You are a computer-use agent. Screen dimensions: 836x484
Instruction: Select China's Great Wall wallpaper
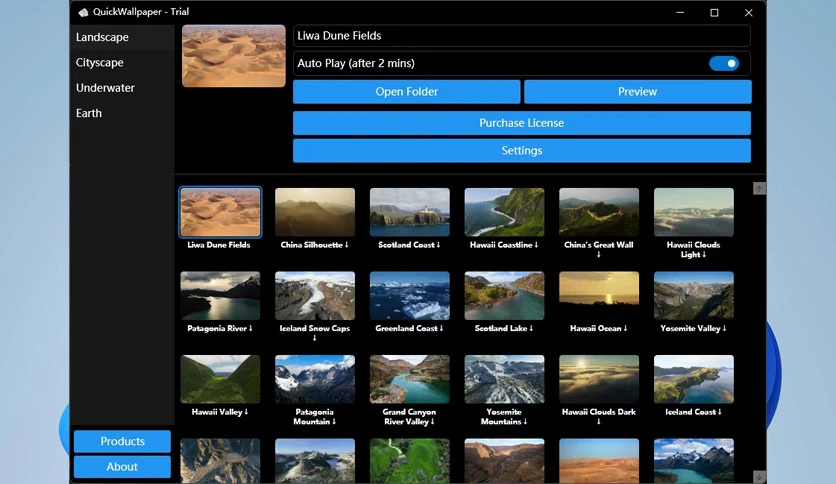(x=599, y=212)
